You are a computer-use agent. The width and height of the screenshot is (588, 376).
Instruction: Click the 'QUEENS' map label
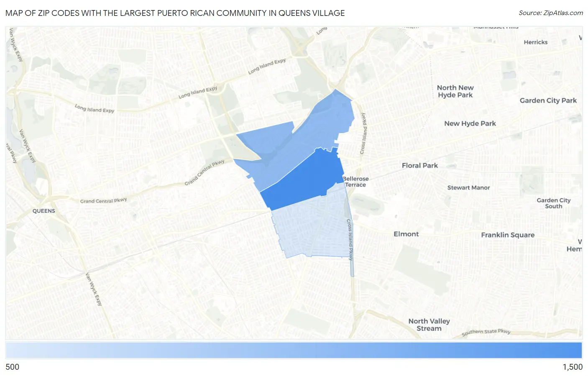[44, 211]
